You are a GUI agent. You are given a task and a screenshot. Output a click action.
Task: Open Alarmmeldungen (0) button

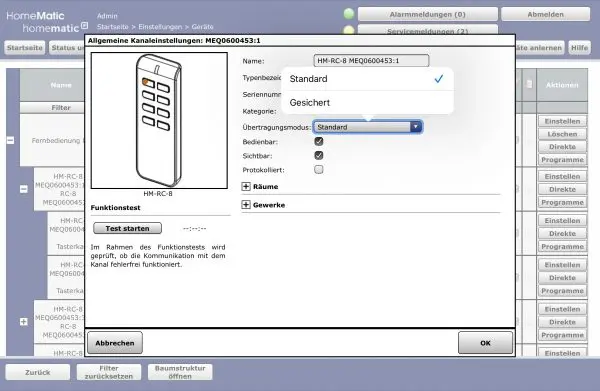[427, 15]
